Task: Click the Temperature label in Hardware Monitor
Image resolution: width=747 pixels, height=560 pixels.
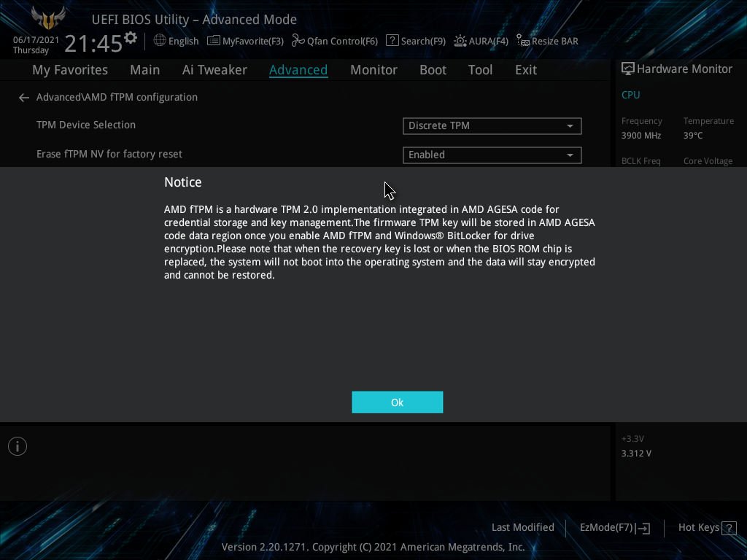Action: pyautogui.click(x=708, y=121)
